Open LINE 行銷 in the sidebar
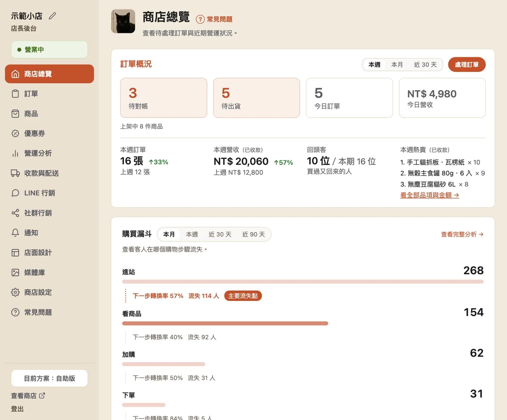Image resolution: width=507 pixels, height=420 pixels. pos(49,193)
